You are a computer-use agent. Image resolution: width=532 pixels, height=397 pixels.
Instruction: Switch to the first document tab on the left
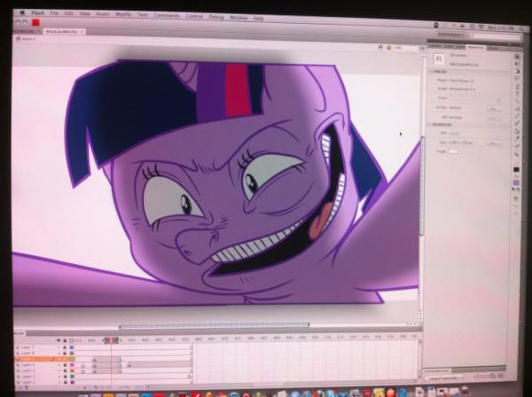click(27, 31)
